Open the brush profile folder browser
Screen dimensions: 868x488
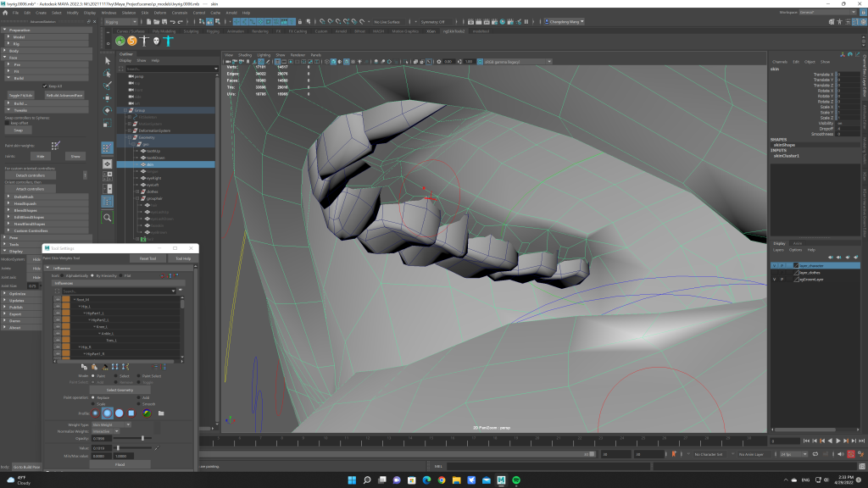[x=161, y=413]
